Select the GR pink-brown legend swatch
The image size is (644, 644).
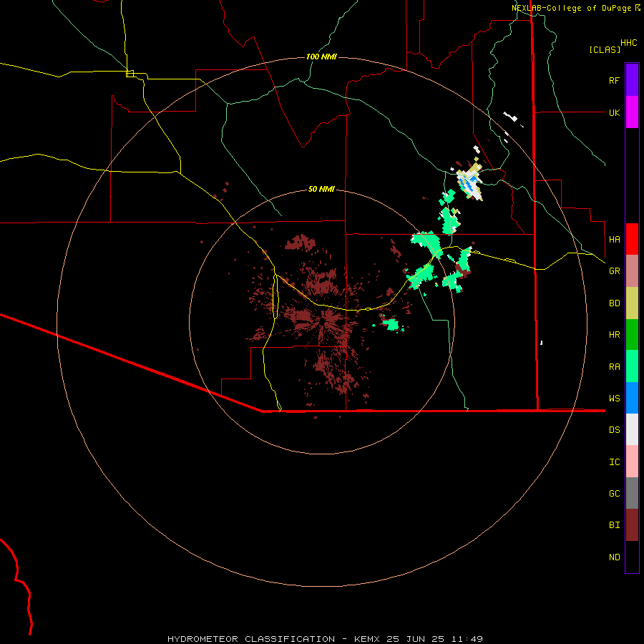pos(632,271)
